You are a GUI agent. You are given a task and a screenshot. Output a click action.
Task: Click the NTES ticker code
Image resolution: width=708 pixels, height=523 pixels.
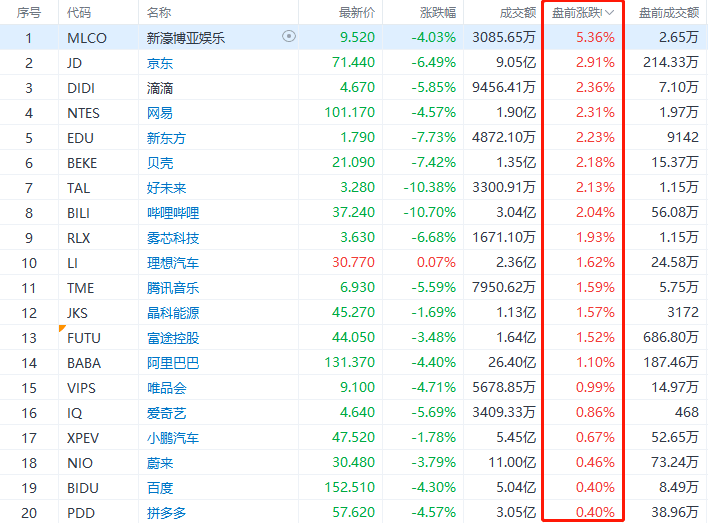(x=83, y=113)
